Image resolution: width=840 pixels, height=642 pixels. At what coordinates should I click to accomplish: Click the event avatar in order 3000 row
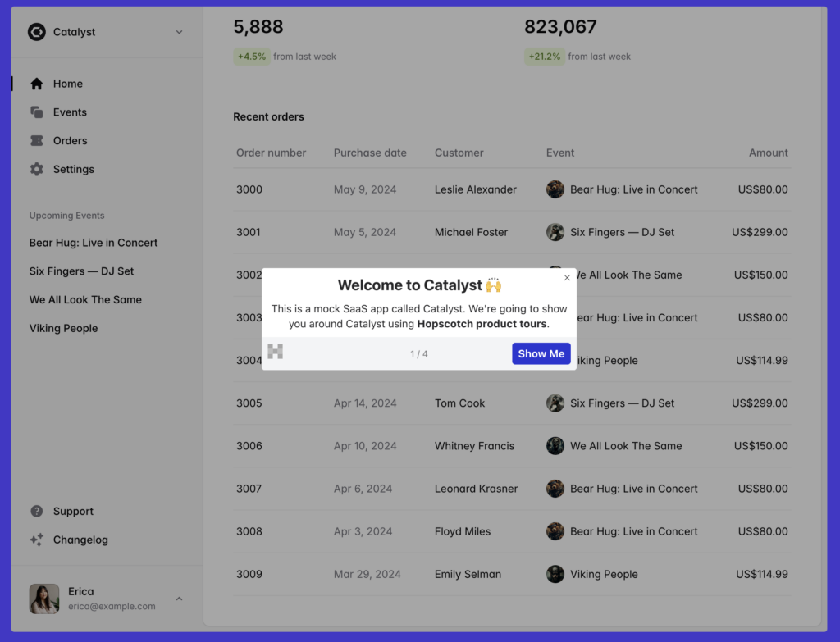pos(555,189)
